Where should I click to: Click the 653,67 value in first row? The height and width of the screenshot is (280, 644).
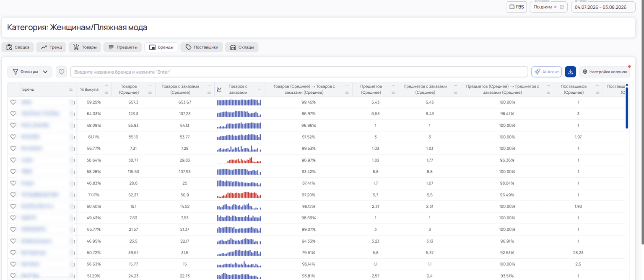click(184, 102)
